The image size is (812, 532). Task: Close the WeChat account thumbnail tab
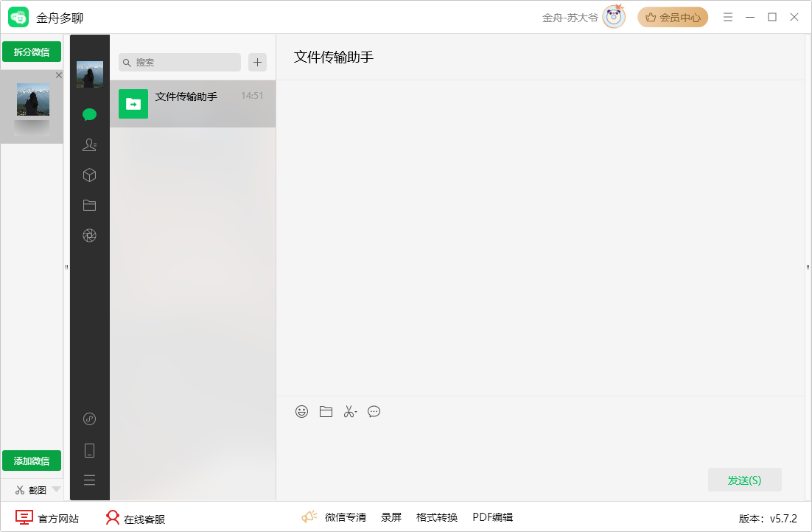click(58, 75)
